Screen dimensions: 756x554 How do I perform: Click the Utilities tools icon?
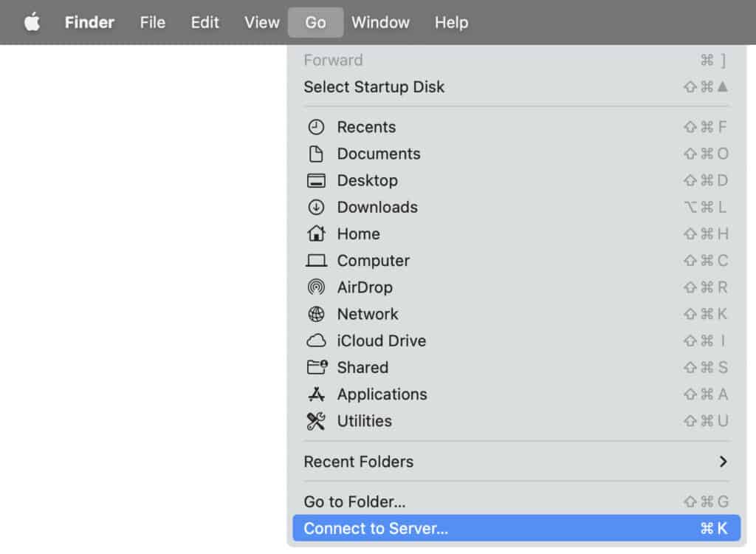click(x=316, y=421)
